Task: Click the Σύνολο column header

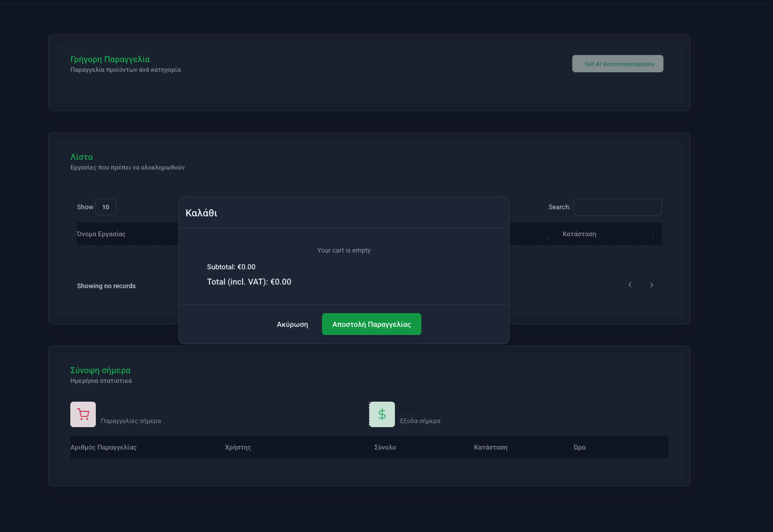Action: [385, 447]
